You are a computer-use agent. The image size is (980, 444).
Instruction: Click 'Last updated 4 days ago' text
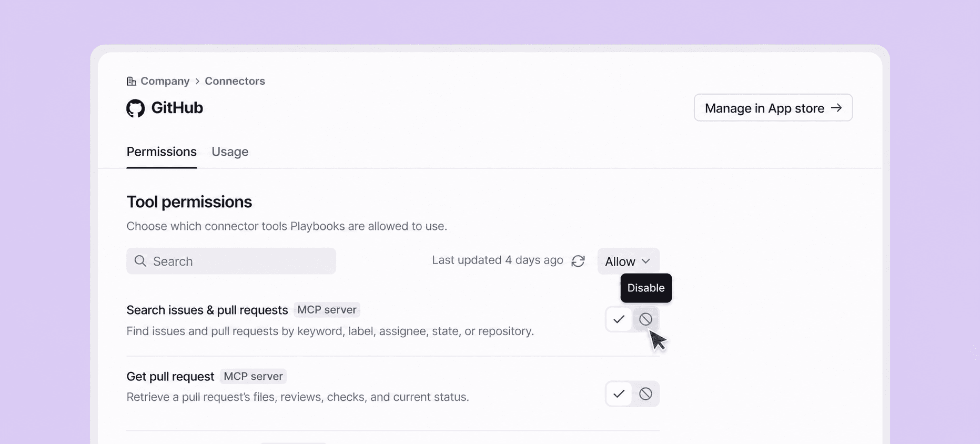(x=498, y=260)
